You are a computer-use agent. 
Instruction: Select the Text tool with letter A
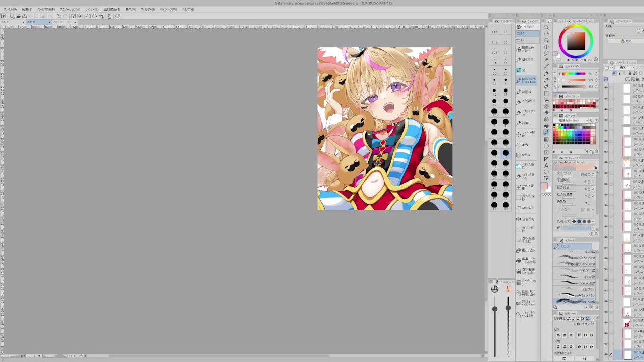pos(546,165)
